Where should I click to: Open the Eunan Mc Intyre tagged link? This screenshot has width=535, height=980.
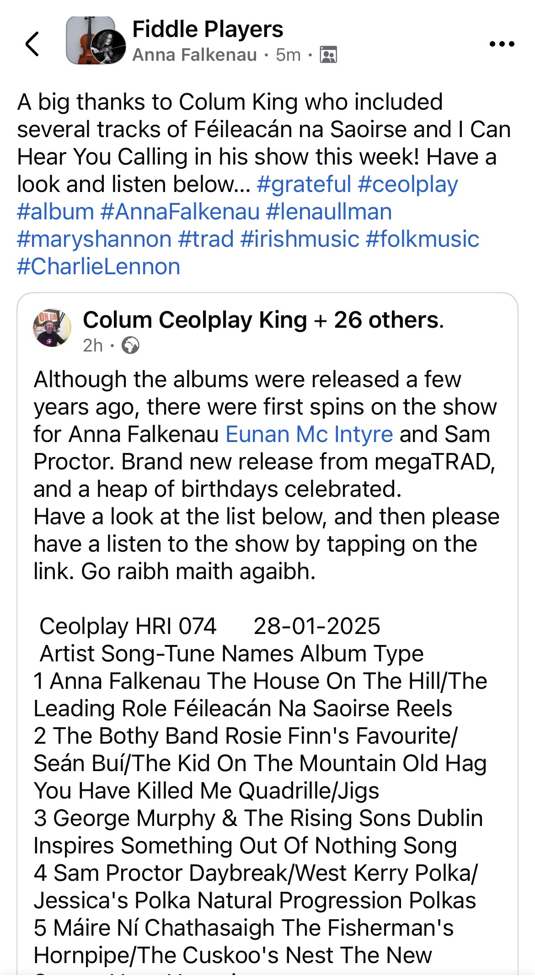tap(309, 434)
